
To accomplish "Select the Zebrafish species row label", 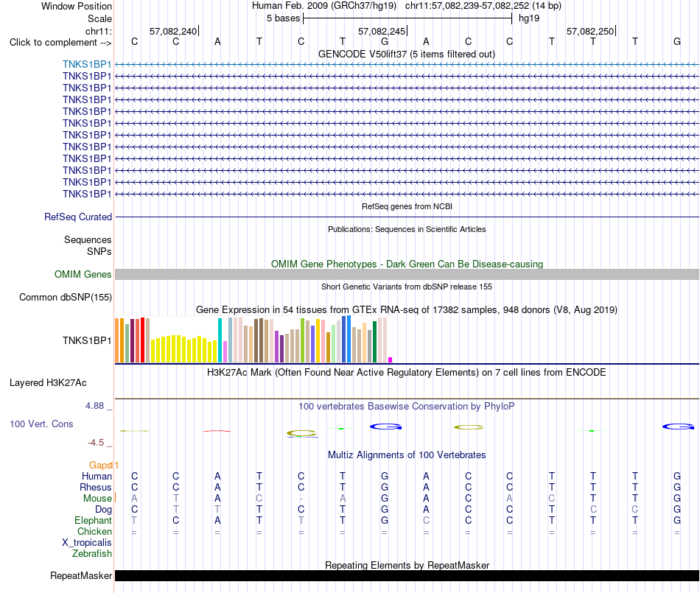I will [92, 553].
